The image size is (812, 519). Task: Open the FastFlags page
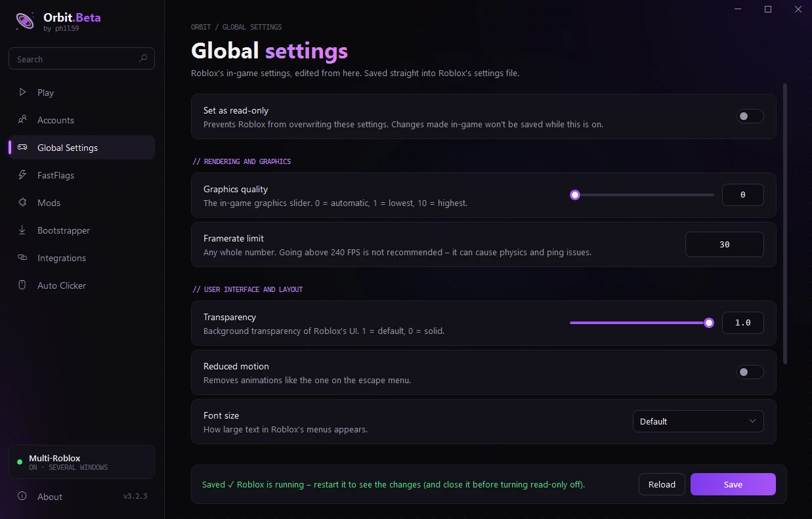(x=81, y=175)
